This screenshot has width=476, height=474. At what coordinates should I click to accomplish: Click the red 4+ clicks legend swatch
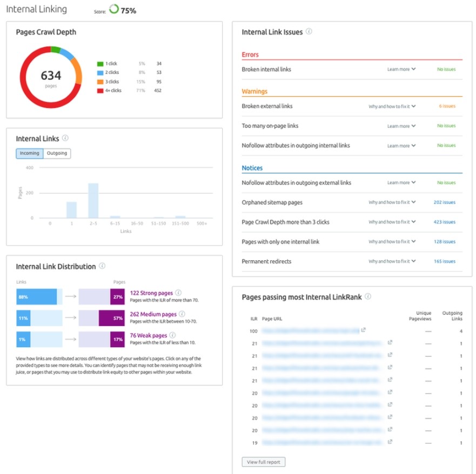[x=100, y=91]
